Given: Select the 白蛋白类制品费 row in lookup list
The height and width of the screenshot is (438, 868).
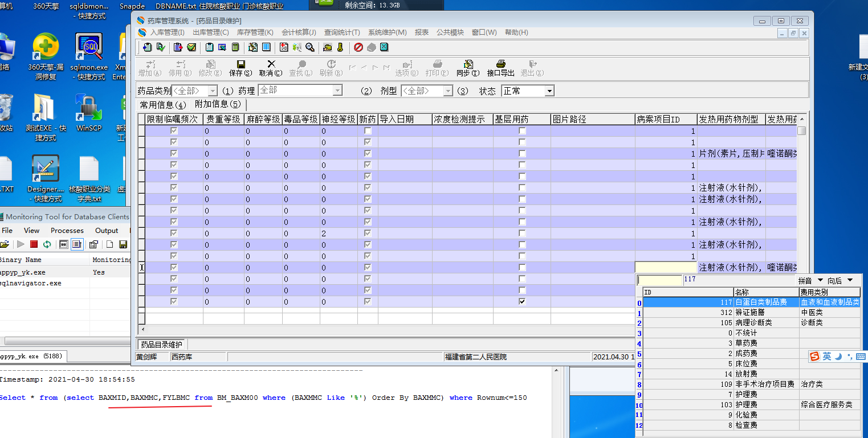Looking at the screenshot, I should tap(761, 302).
